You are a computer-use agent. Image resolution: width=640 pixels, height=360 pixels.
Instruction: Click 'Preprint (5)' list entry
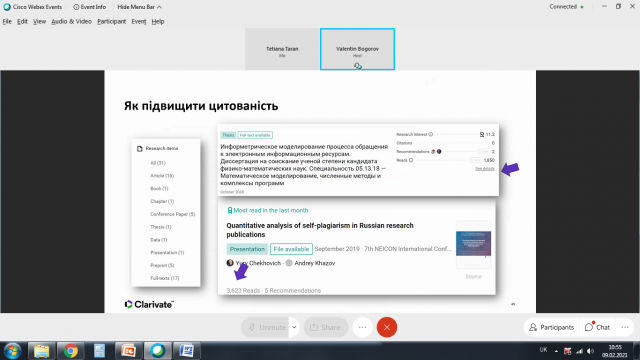tap(162, 265)
